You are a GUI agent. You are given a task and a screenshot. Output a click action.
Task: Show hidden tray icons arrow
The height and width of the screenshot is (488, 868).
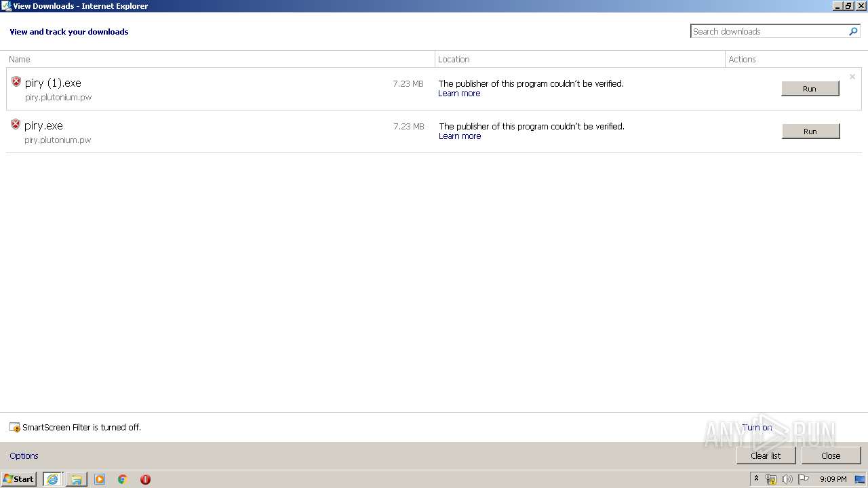[756, 479]
